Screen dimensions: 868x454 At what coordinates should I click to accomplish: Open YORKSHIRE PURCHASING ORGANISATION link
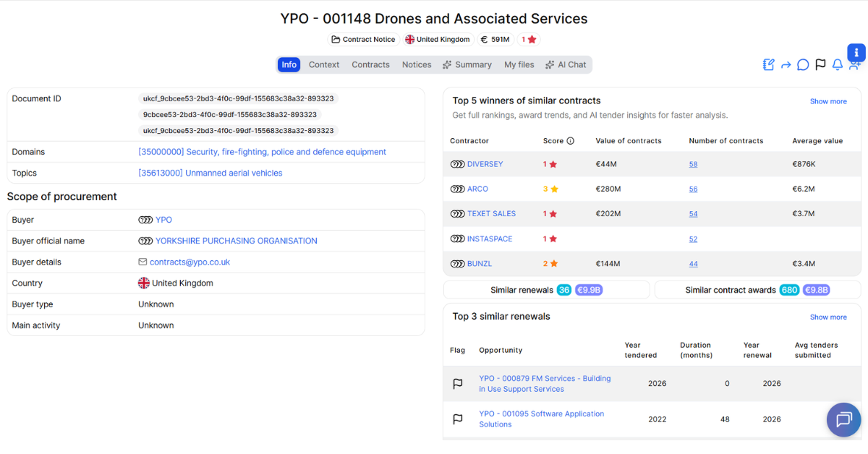[x=237, y=241]
